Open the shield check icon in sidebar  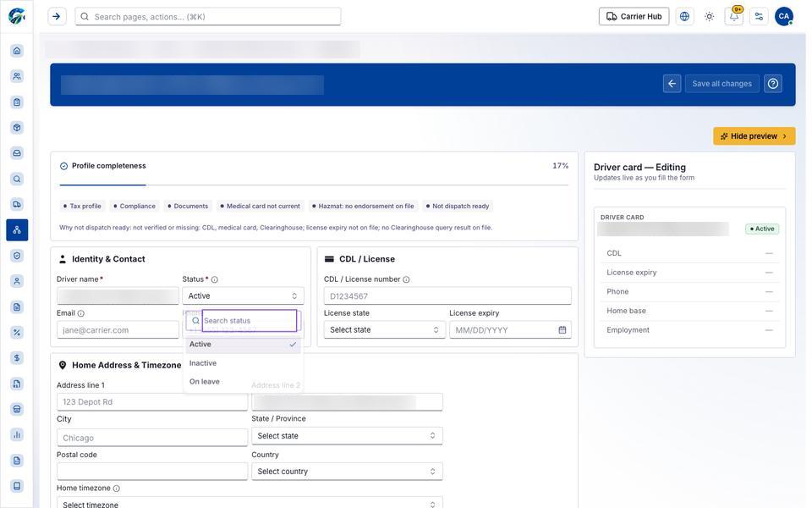(17, 256)
